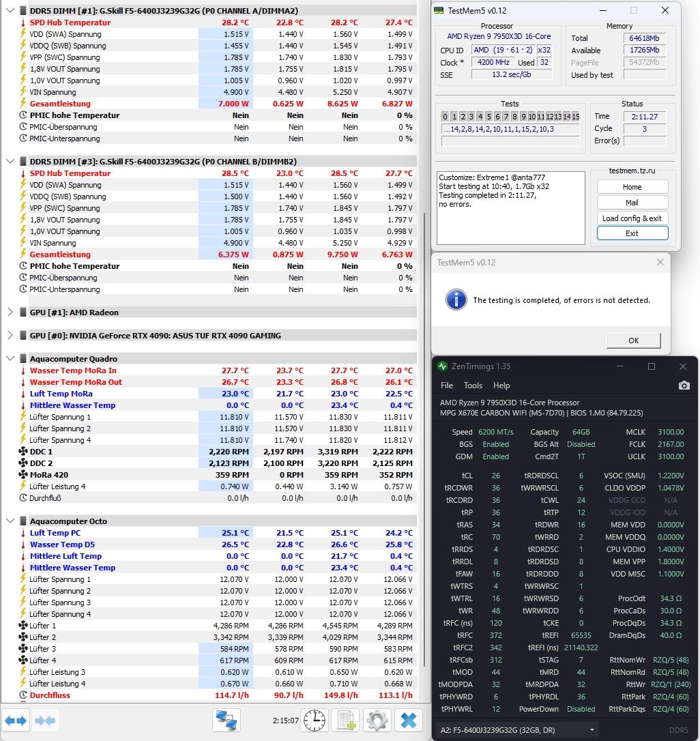Open the ZenTimings Help menu

[501, 386]
